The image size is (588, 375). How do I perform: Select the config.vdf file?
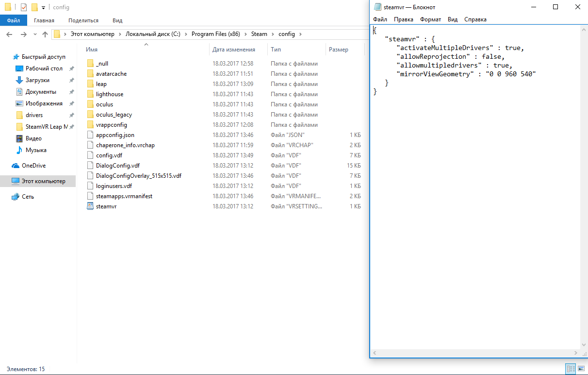pos(109,155)
